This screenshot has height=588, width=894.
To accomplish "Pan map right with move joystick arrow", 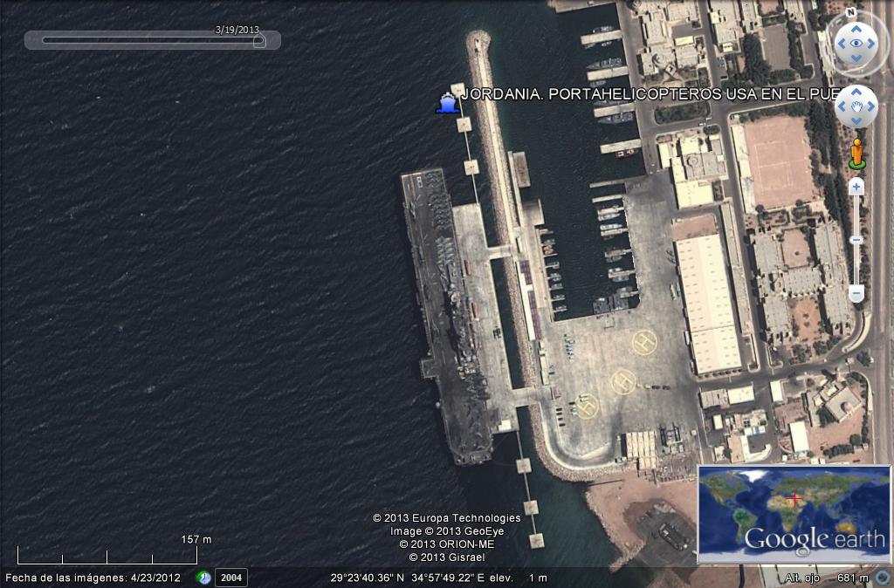I will (x=871, y=106).
